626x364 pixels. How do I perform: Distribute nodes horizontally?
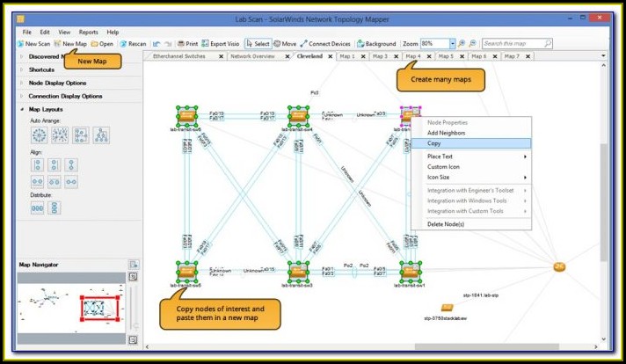[x=38, y=207]
